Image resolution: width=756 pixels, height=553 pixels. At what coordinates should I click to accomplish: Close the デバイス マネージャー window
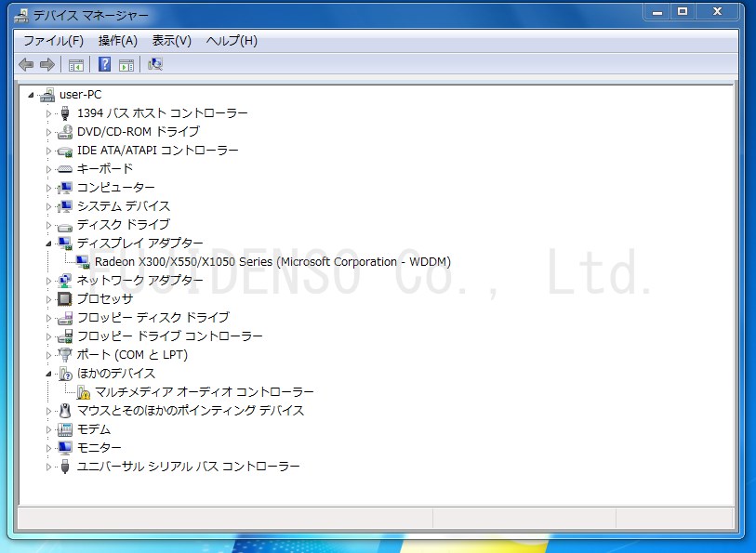click(x=718, y=12)
